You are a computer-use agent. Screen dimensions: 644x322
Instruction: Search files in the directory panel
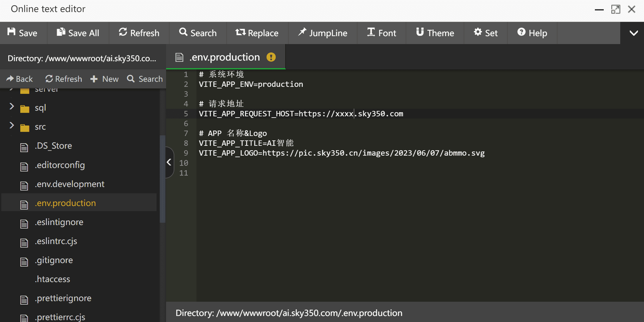[x=145, y=79]
